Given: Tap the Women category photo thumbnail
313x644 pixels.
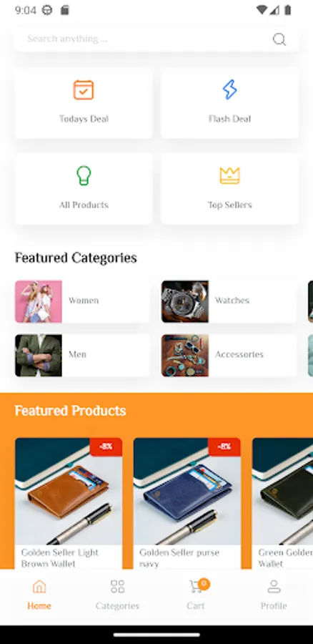Looking at the screenshot, I should point(39,301).
